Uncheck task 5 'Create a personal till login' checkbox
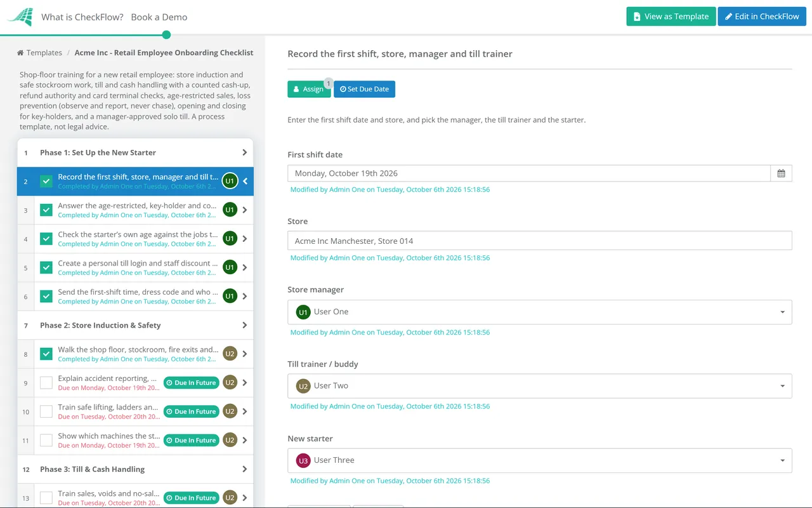The image size is (812, 508). tap(46, 267)
